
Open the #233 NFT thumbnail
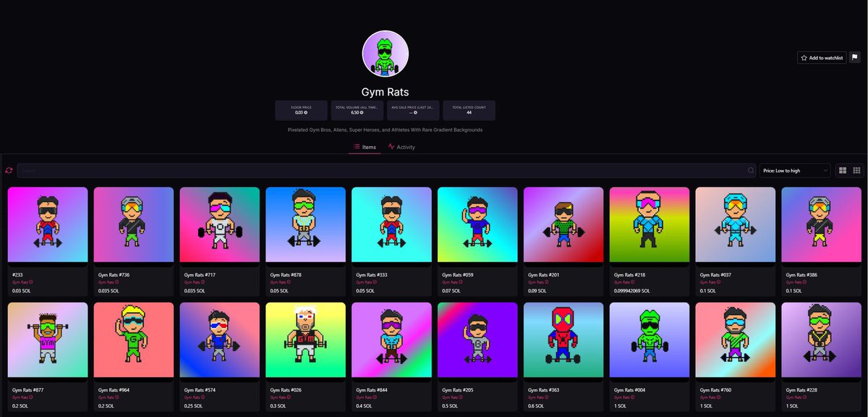point(48,224)
